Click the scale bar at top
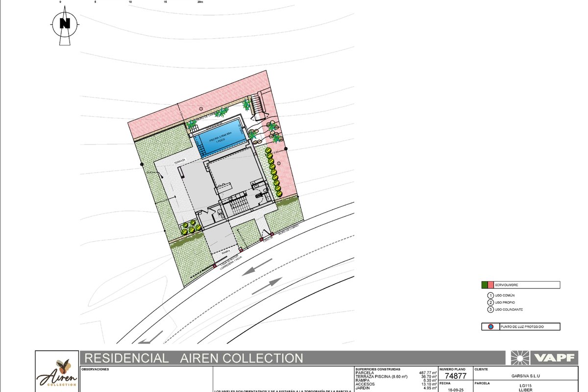The width and height of the screenshot is (588, 392). point(130,2)
